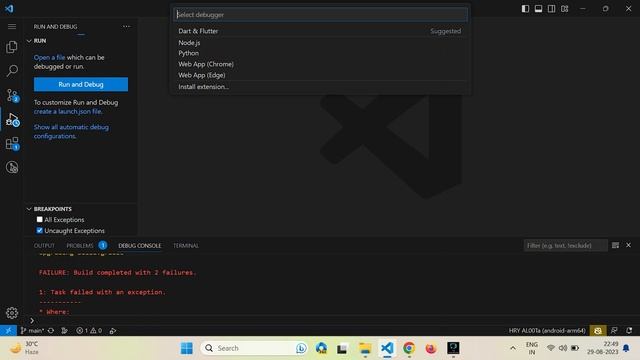Click the status bar icon right of warnings count
The height and width of the screenshot is (360, 640).
click(x=113, y=330)
